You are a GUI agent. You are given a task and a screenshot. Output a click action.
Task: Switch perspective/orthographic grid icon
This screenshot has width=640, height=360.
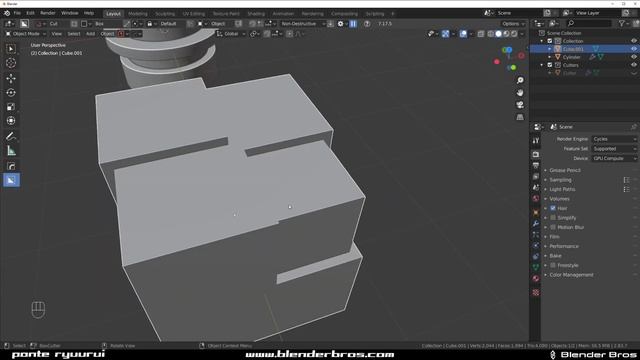point(520,117)
